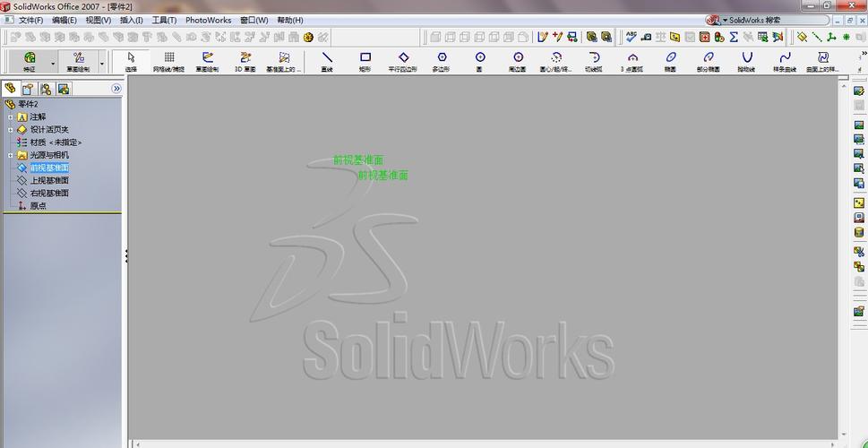Run the ABC spell checker tool
Screen dimensions: 868x448
pyautogui.click(x=632, y=37)
